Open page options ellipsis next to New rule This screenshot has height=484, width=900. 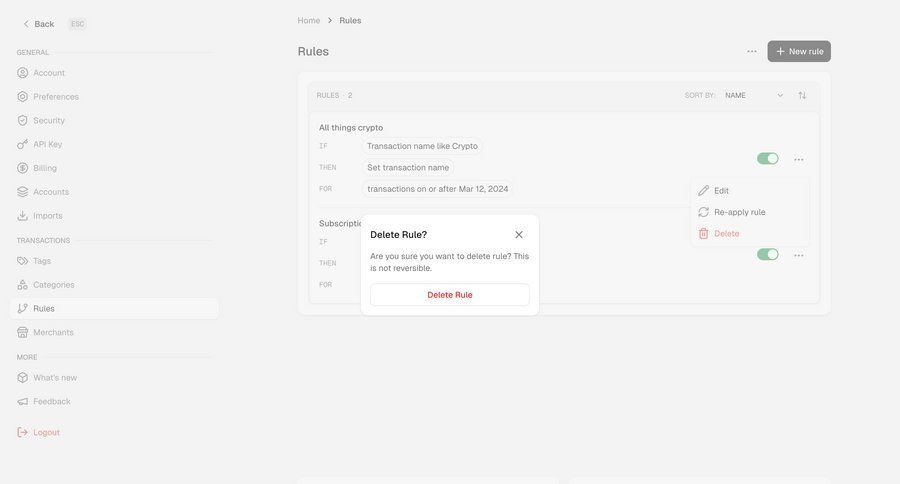pos(752,51)
